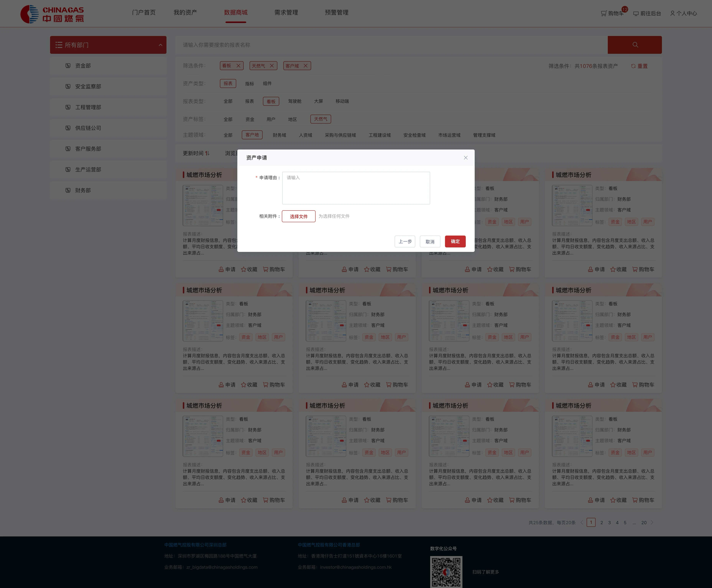The height and width of the screenshot is (588, 712).
Task: Go to next page arrow in pagination
Action: [x=652, y=522]
